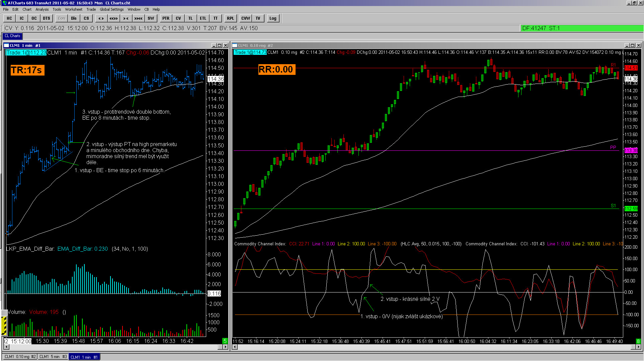Select the TL trendline toolbar button
The image size is (644, 361).
click(x=190, y=18)
